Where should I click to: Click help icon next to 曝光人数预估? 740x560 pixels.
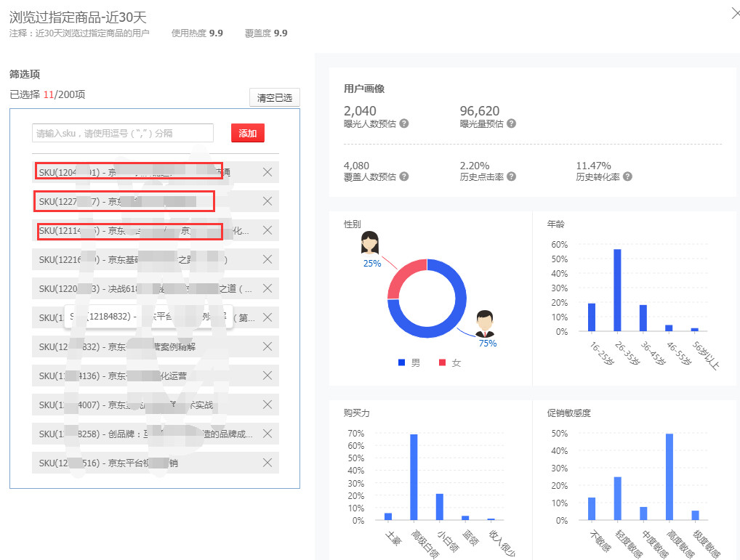[404, 123]
